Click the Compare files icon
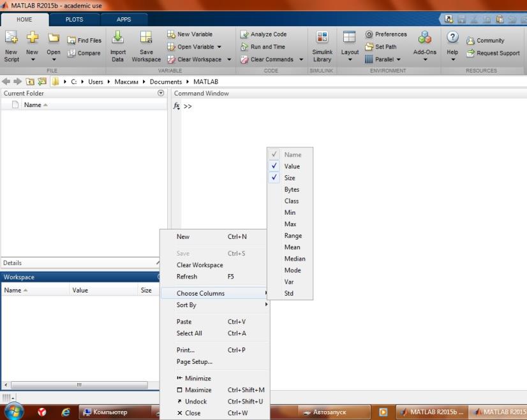Viewport: 527px width, 420px height. tap(71, 53)
